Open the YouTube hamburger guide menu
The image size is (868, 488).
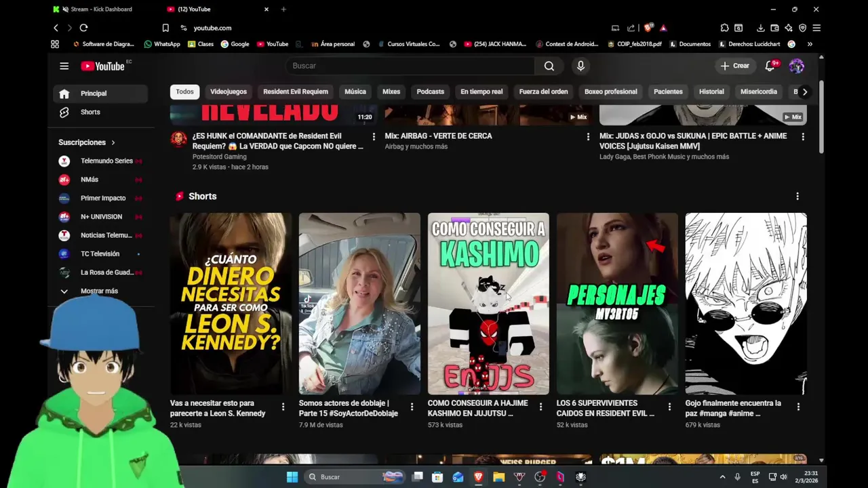click(64, 66)
